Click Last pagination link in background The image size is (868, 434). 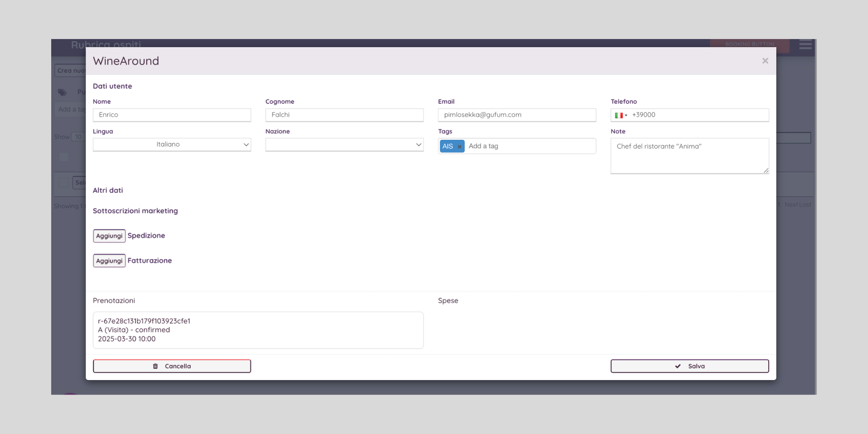point(805,204)
